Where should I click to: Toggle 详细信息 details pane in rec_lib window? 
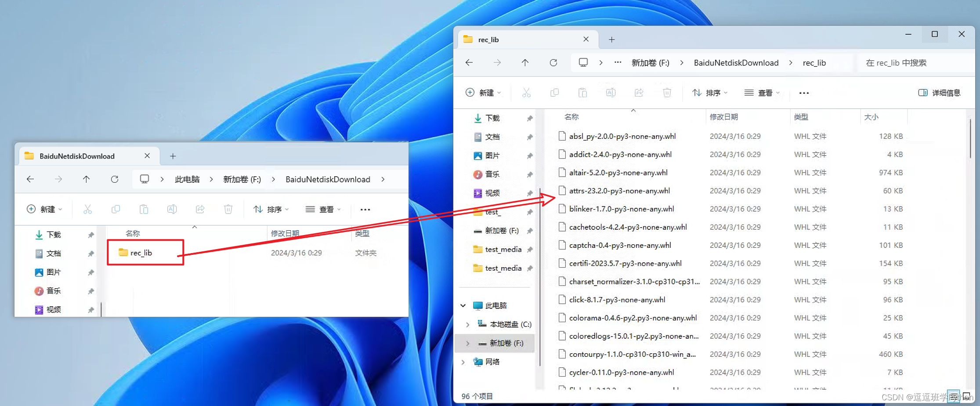point(939,93)
